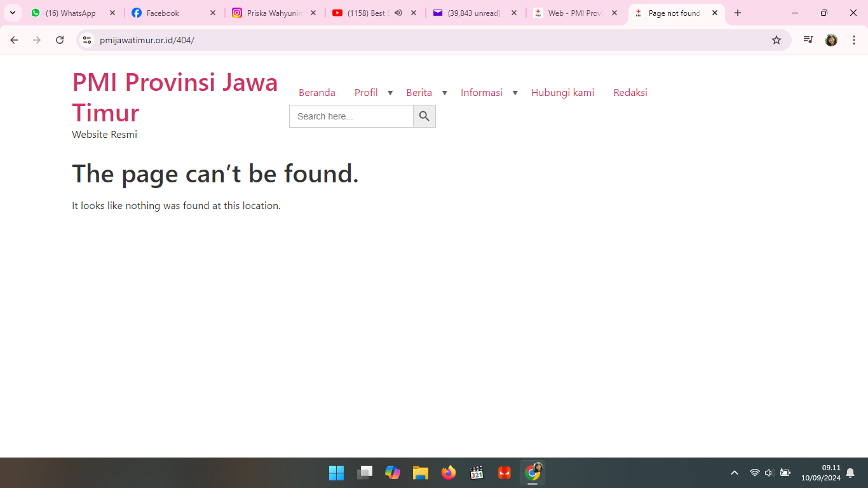Mute the YouTube tab speaker icon
Screen dimensions: 868x488
[x=398, y=13]
